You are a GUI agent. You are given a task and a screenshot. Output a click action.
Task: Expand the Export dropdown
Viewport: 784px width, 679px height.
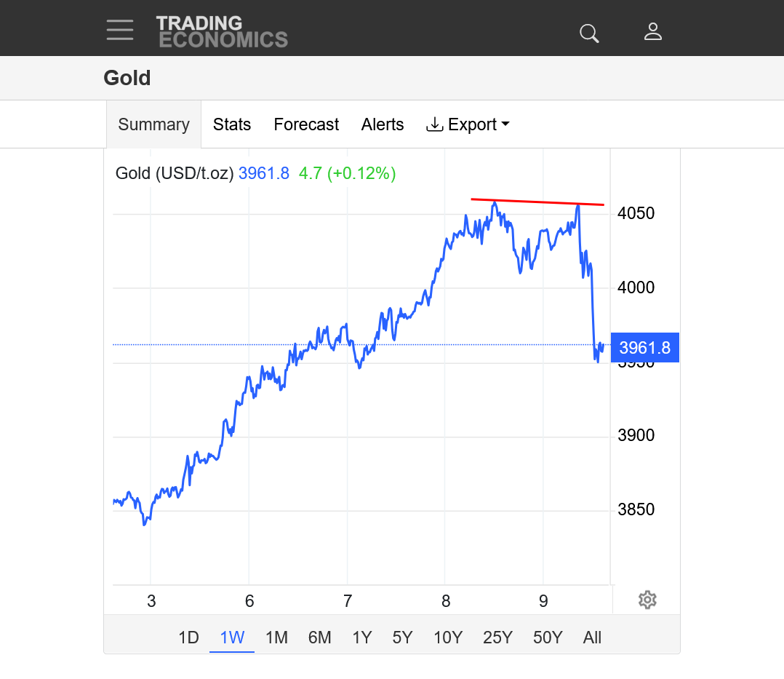(x=468, y=124)
